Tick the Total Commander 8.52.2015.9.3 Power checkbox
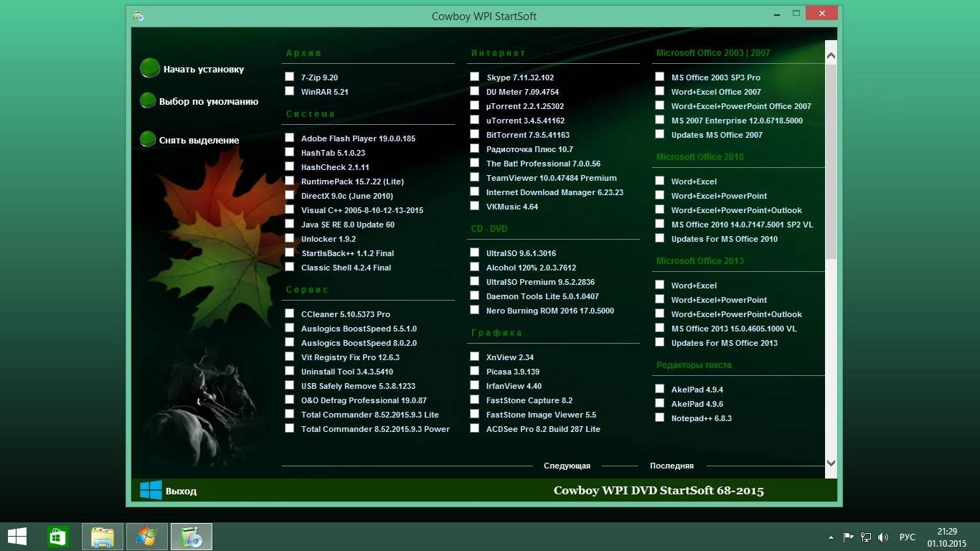 (x=289, y=428)
